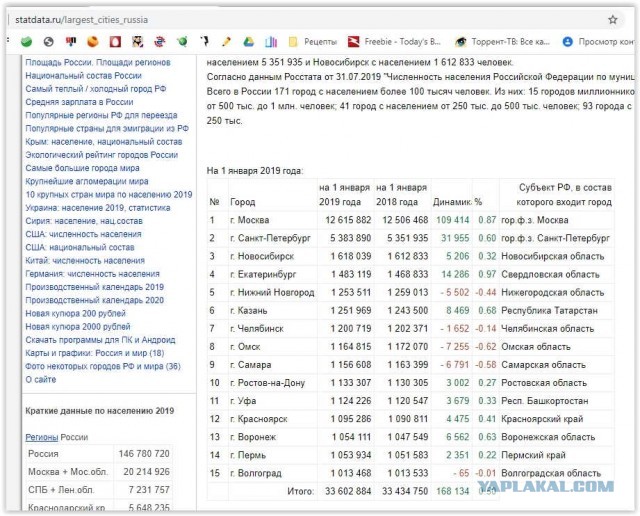
Task: Open the Рецепты bookmarks folder
Action: pyautogui.click(x=313, y=42)
